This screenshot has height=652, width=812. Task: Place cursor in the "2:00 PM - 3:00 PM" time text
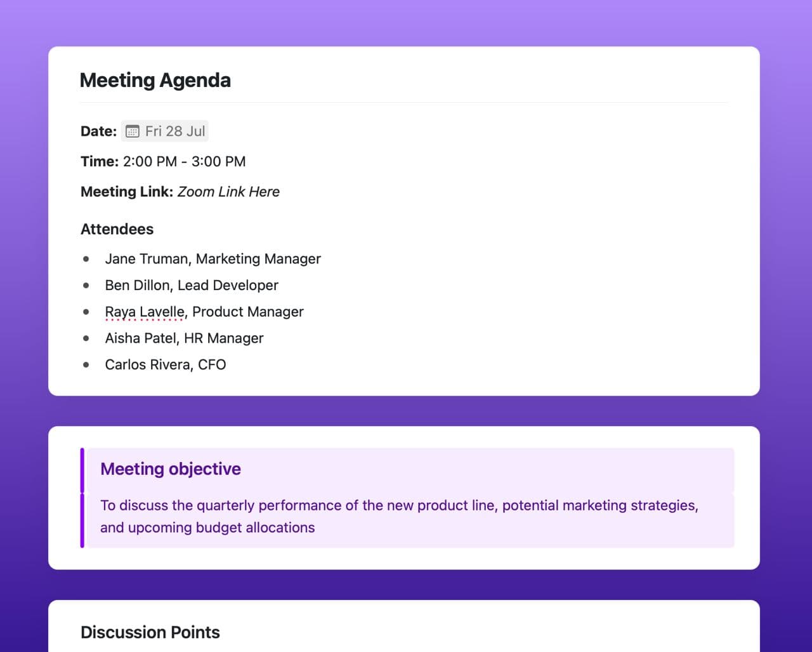[x=184, y=162]
